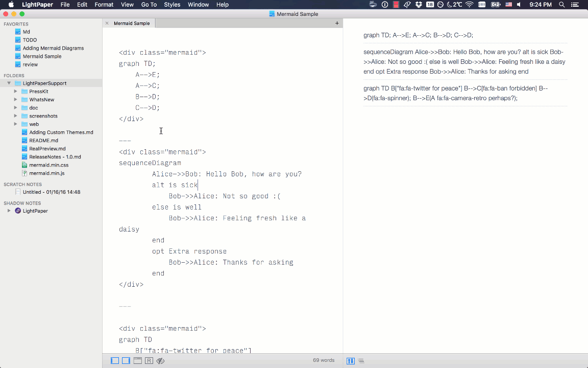This screenshot has height=368, width=588.
Task: Toggle the right preview panel icon
Action: tap(126, 360)
